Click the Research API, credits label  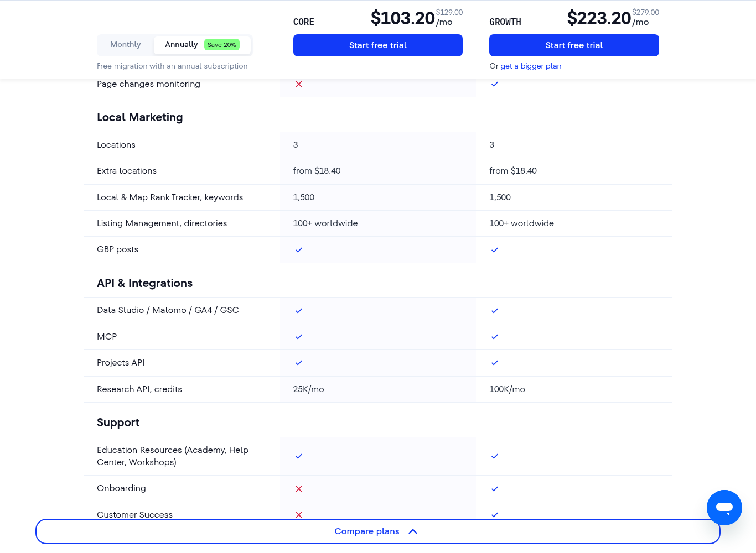139,389
